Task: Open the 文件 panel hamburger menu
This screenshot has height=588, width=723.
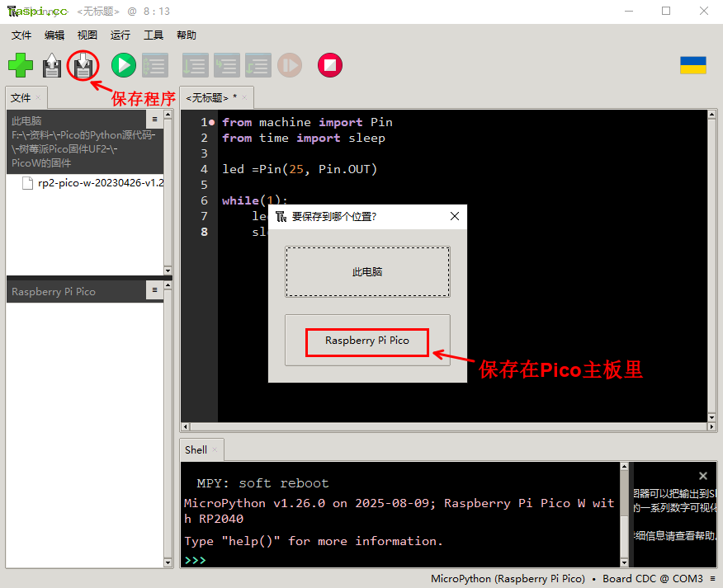Action: pyautogui.click(x=154, y=119)
